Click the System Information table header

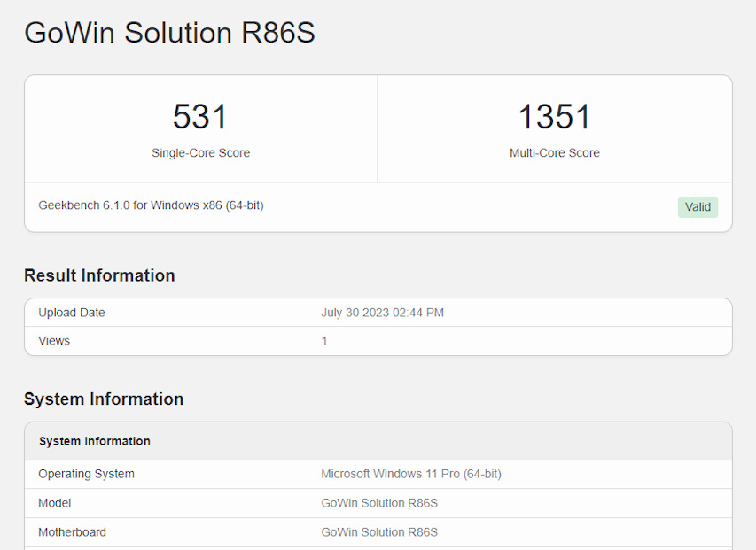tap(95, 441)
